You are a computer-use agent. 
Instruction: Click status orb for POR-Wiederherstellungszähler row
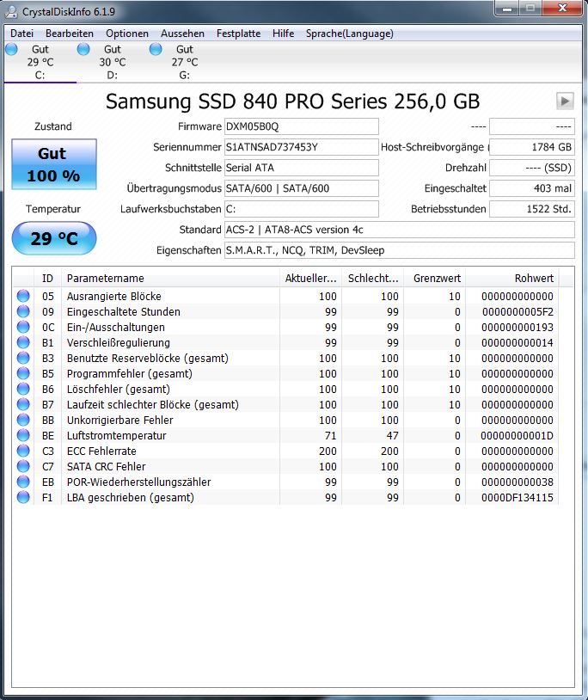point(23,482)
